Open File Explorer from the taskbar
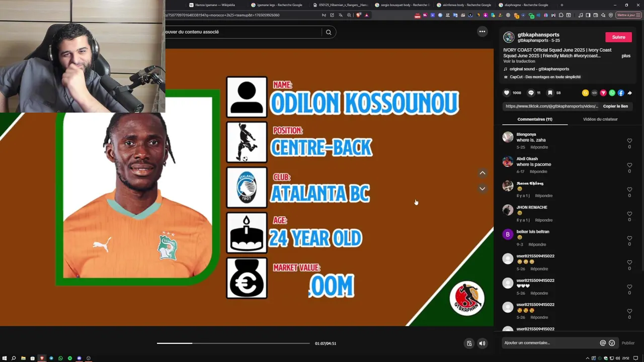644x362 pixels. tap(23, 358)
